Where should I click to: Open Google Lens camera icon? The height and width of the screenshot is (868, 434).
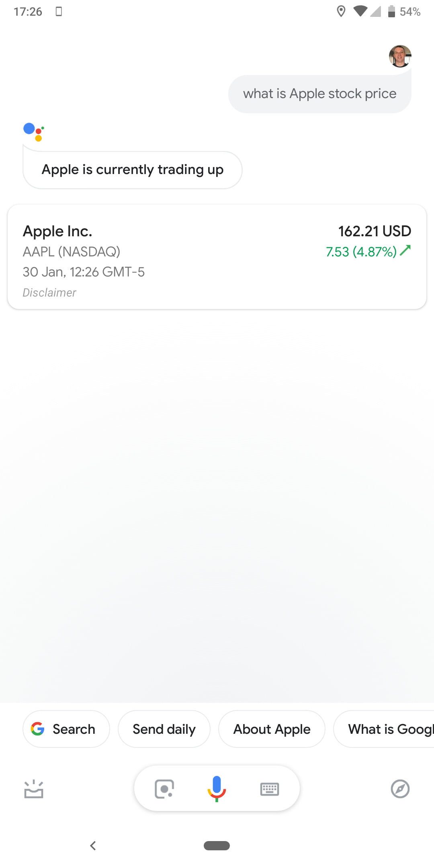pyautogui.click(x=164, y=789)
